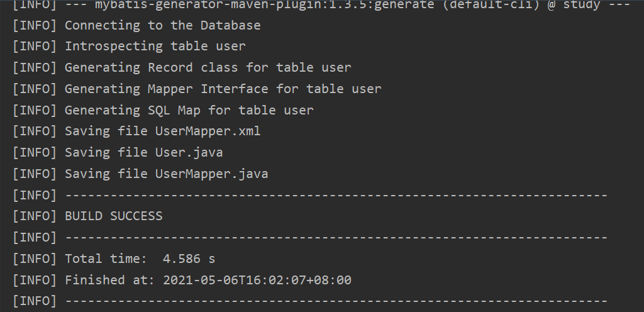Image resolution: width=644 pixels, height=312 pixels.
Task: Click the [INFO] tag before BUILD SUCCESS
Action: [x=35, y=216]
